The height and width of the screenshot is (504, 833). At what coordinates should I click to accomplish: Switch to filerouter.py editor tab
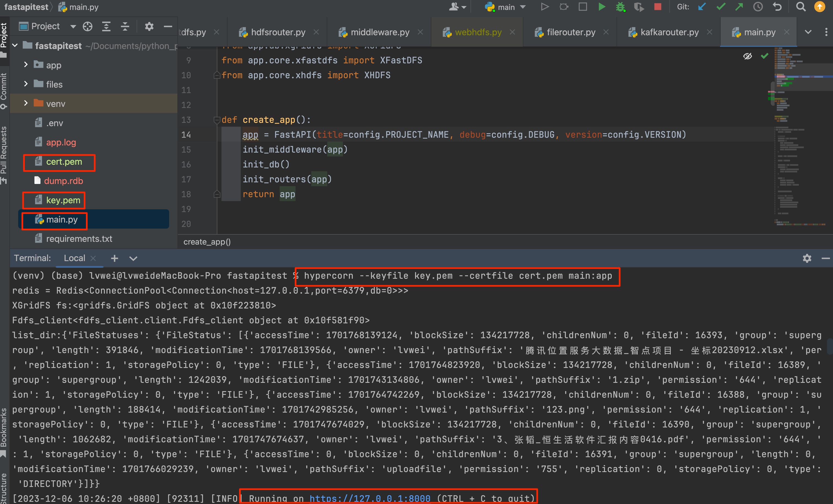tap(571, 32)
